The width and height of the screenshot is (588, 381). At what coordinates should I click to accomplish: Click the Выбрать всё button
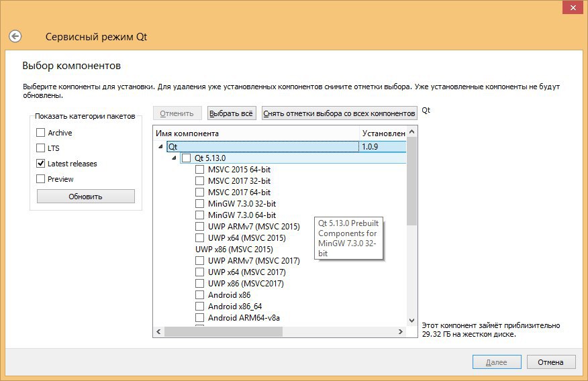(x=232, y=113)
